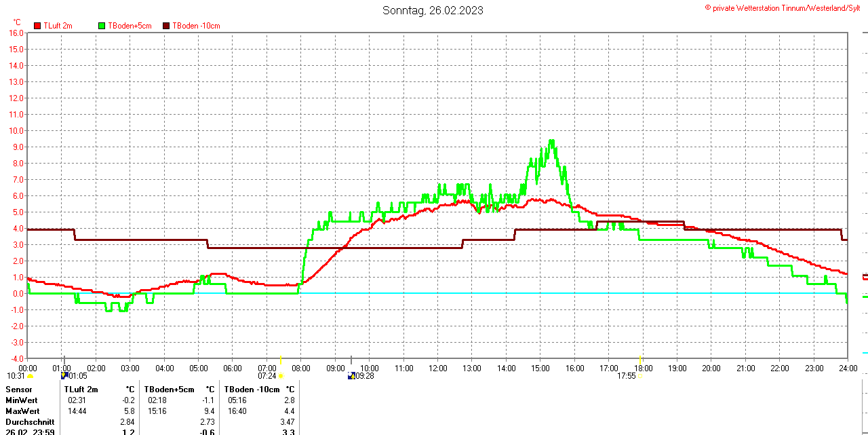868x435 pixels.
Task: Click the 12:00 label on the time axis
Action: click(x=438, y=368)
